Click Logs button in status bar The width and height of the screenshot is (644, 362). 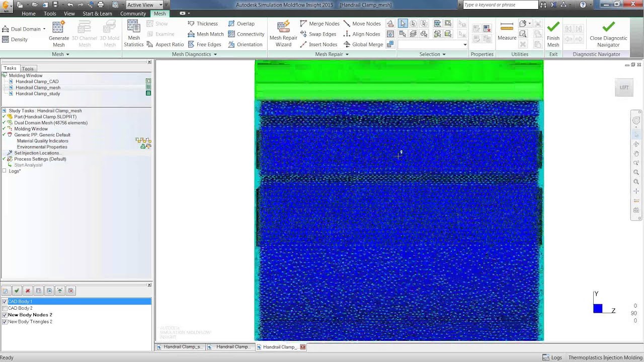tap(552, 357)
